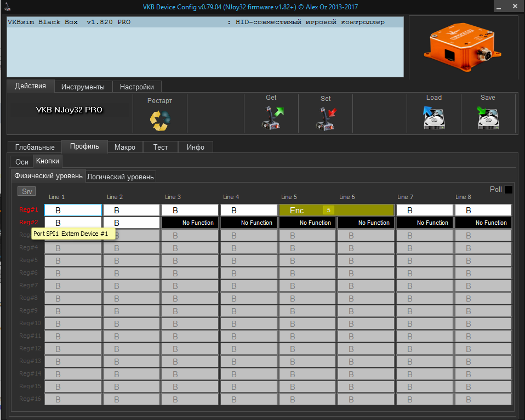This screenshot has width=525, height=420.
Task: Click Reg#10 Line 5 disabled B cell
Action: click(307, 324)
